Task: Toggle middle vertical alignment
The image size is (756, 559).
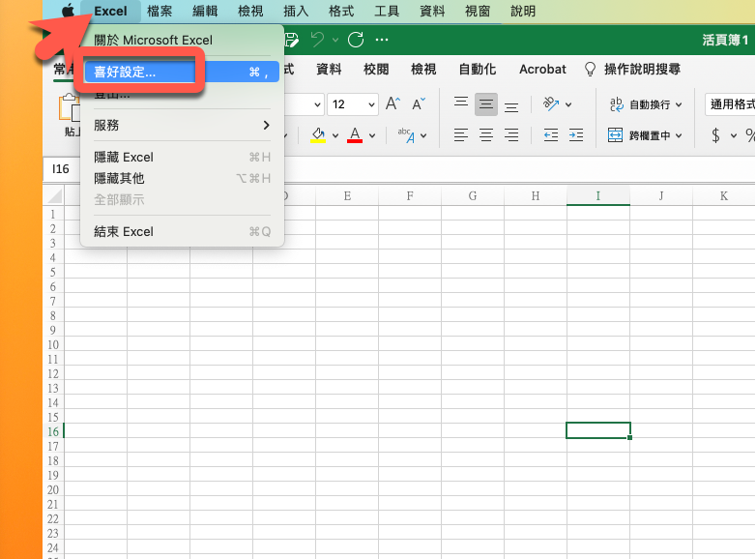Action: pos(486,104)
